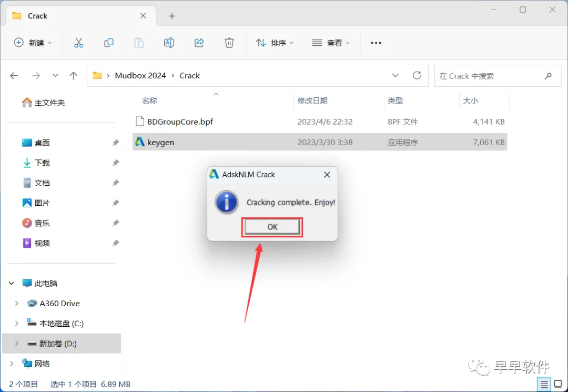
Task: Click pin icon next to 下载
Action: pos(116,163)
